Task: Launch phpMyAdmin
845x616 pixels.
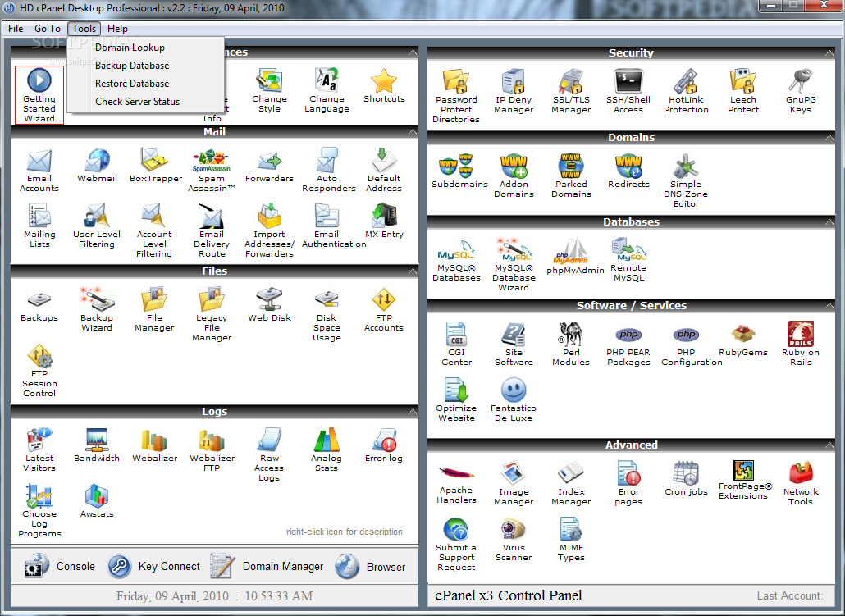Action: tap(575, 257)
